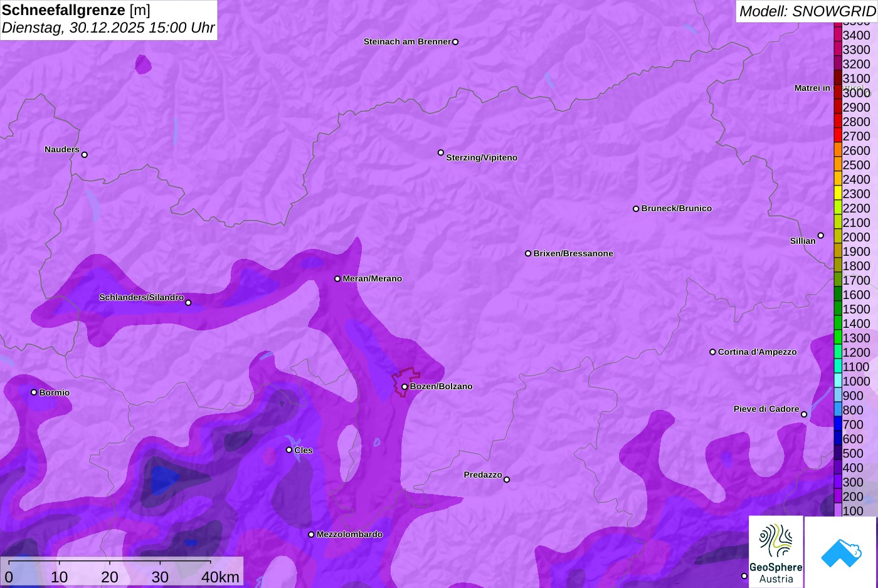This screenshot has height=588, width=878.
Task: Click the Pieve di Cadore marker dot
Action: [x=804, y=414]
